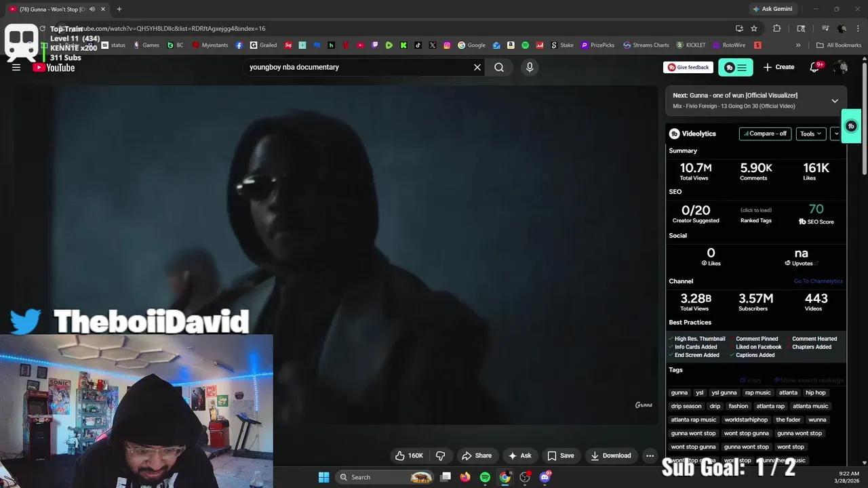Click the floating TubeBuddy side tab
The width and height of the screenshot is (868, 488).
click(x=851, y=126)
